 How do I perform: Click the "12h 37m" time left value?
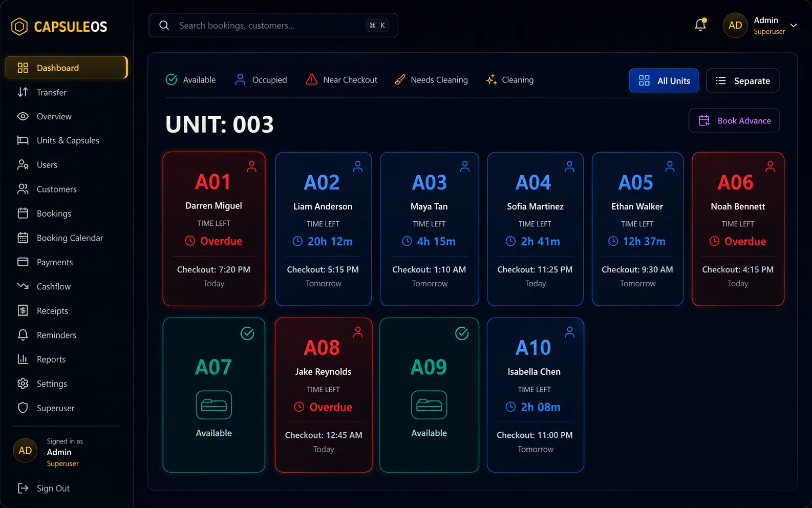pyautogui.click(x=644, y=241)
